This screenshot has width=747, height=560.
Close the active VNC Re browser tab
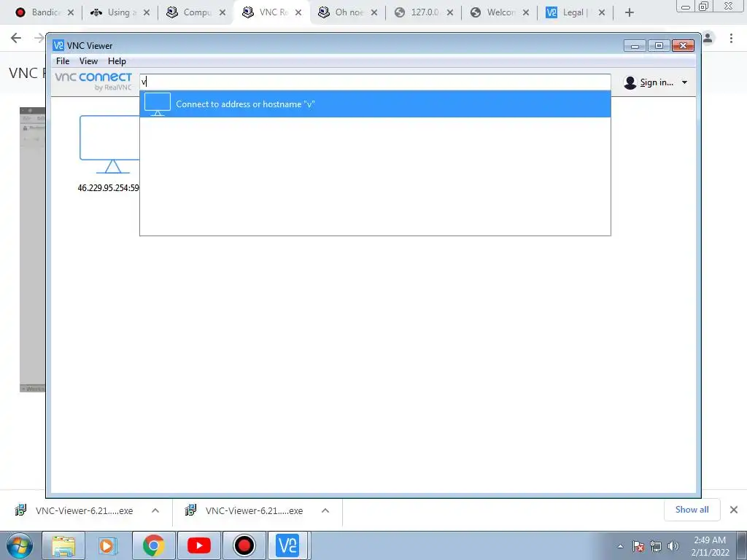pyautogui.click(x=298, y=12)
